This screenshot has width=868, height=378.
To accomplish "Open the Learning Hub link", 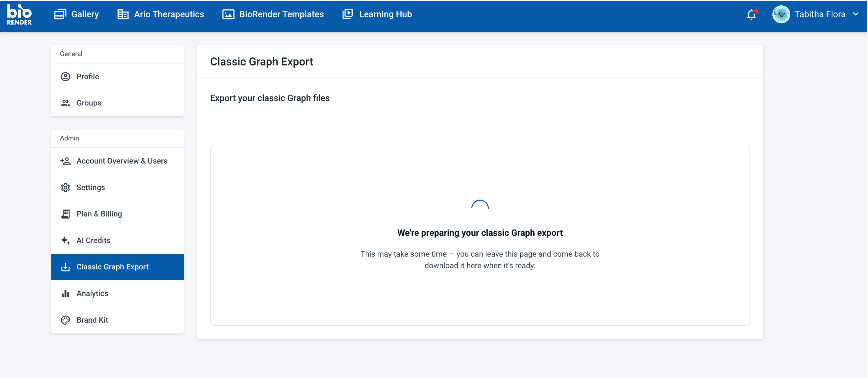I will (377, 14).
